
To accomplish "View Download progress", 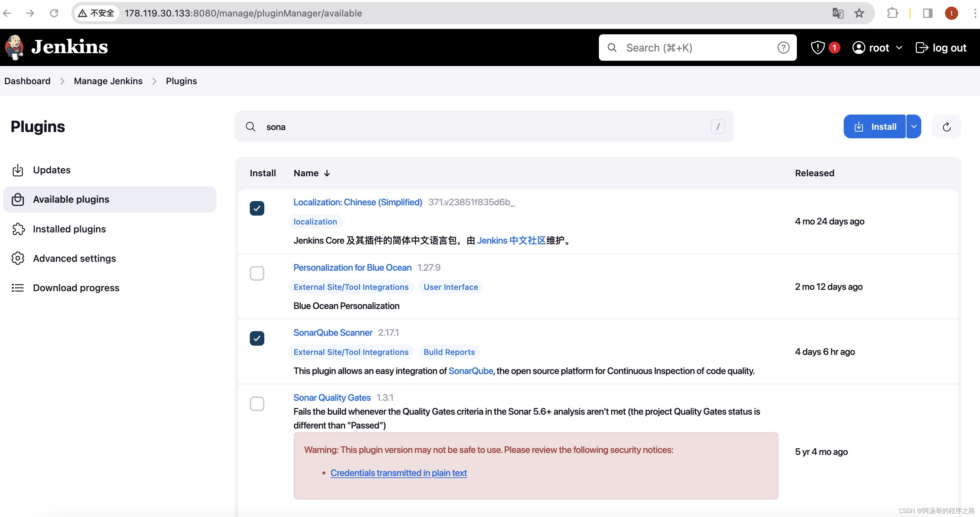I will (x=110, y=288).
